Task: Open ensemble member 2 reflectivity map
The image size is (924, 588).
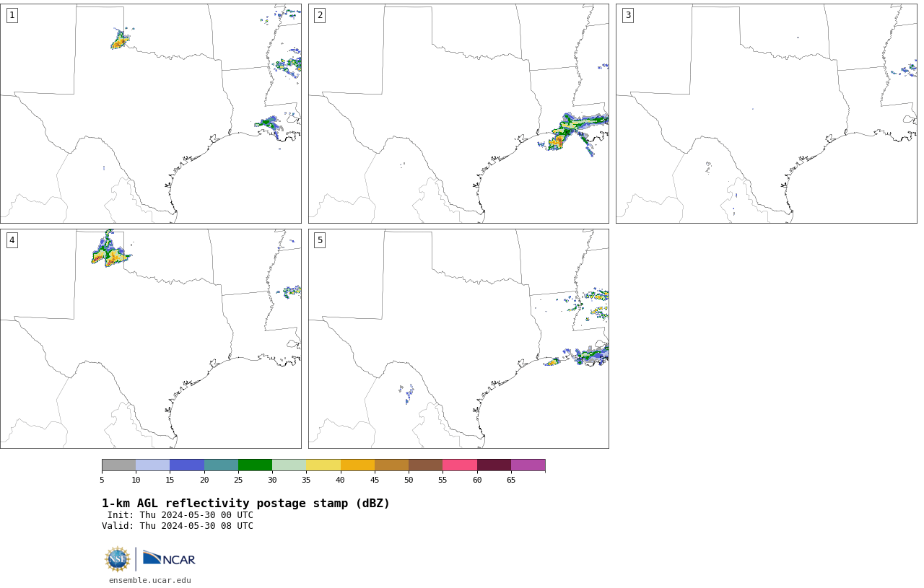Action: (458, 113)
